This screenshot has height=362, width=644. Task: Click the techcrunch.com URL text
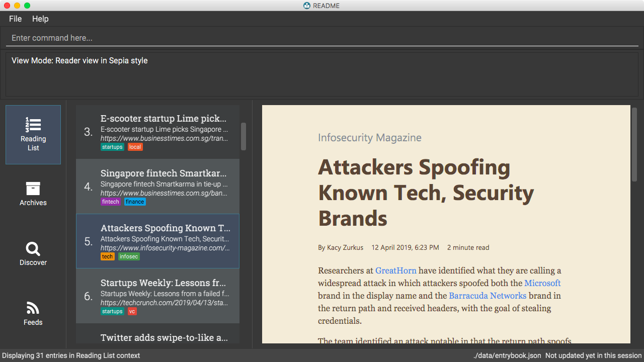click(165, 303)
